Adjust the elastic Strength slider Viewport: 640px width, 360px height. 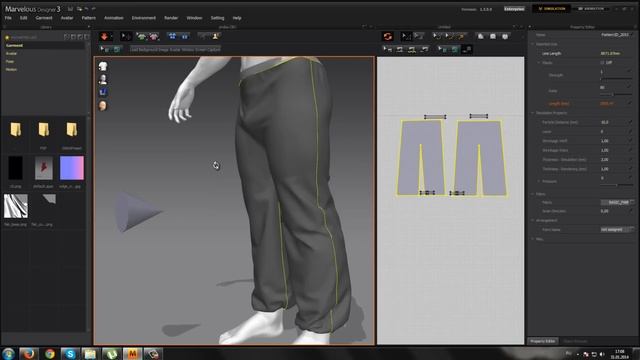tap(617, 78)
